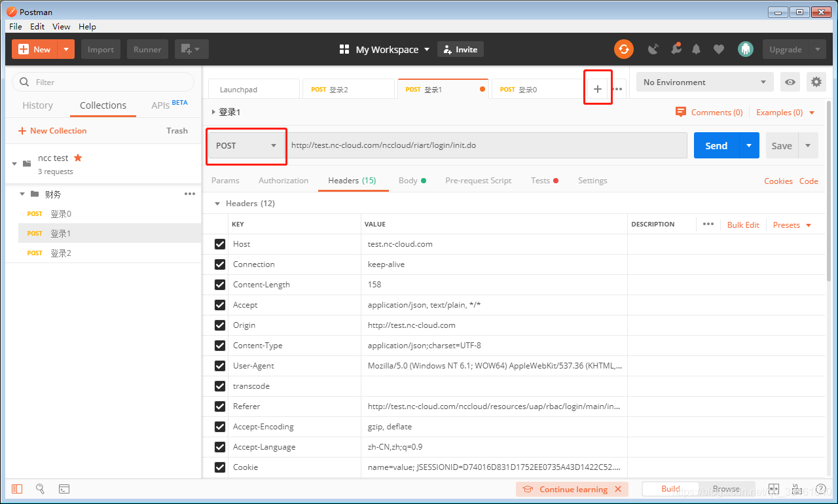Click the Send button
The image size is (838, 504).
tap(716, 145)
